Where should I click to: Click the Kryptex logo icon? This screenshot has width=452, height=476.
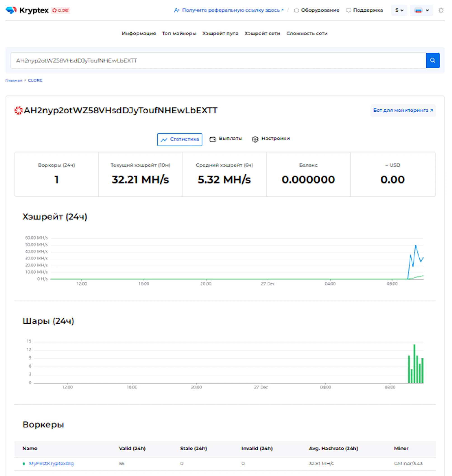tap(11, 10)
